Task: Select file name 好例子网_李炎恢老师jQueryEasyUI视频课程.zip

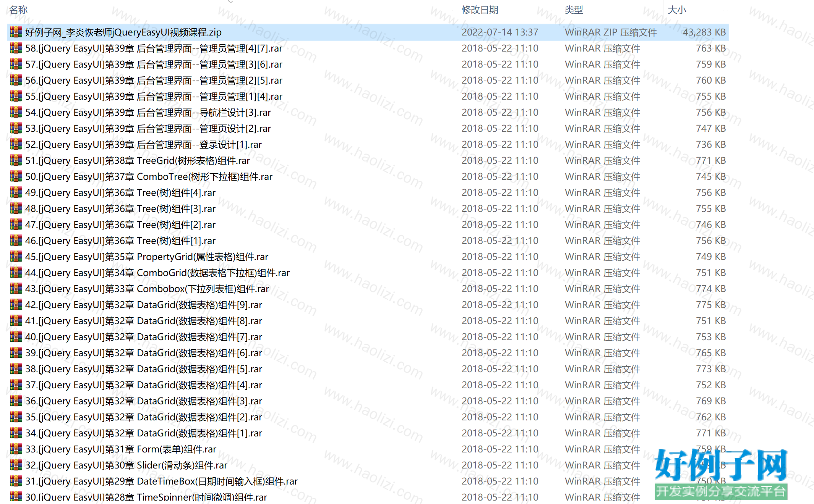Action: click(x=123, y=32)
